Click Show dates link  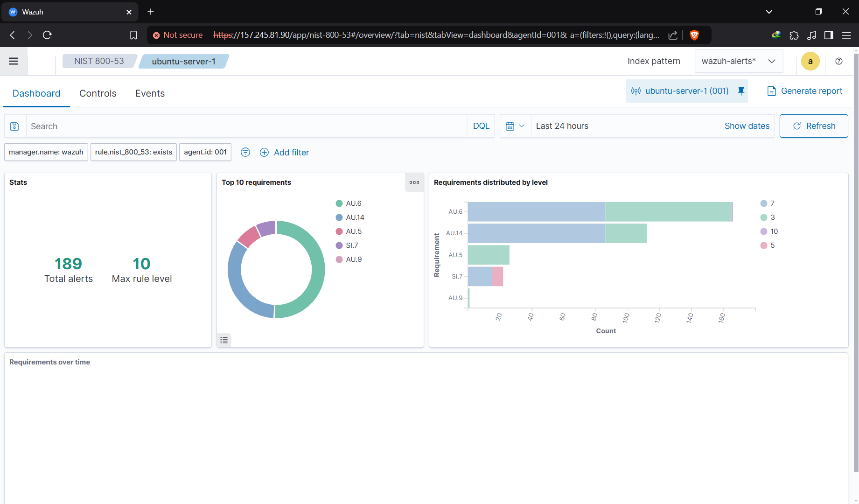pyautogui.click(x=747, y=126)
